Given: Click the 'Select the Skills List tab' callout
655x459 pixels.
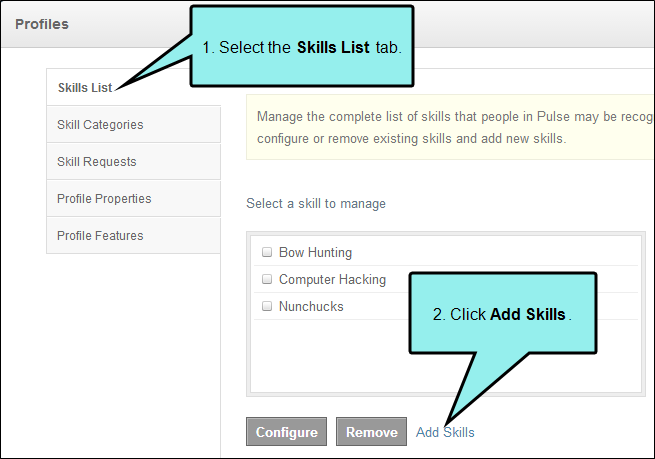Looking at the screenshot, I should (x=302, y=46).
